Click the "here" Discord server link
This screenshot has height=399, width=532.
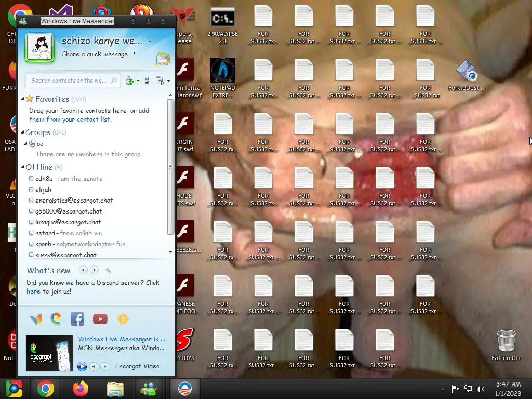(33, 291)
